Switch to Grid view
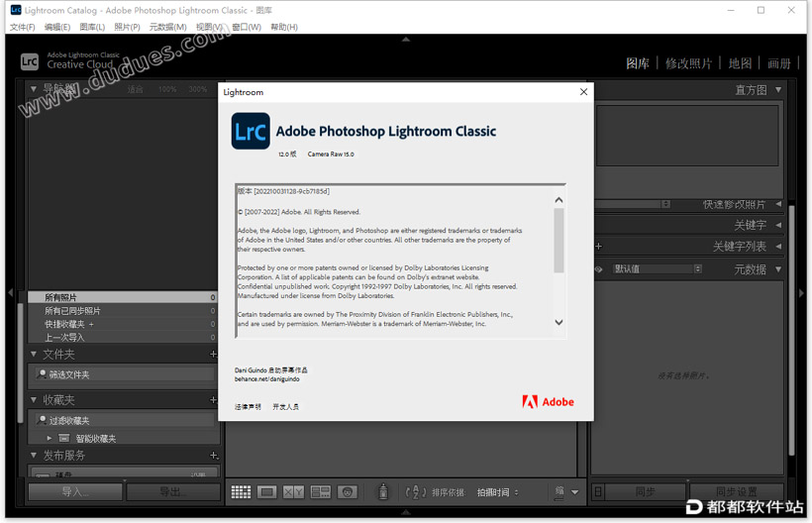 point(241,492)
